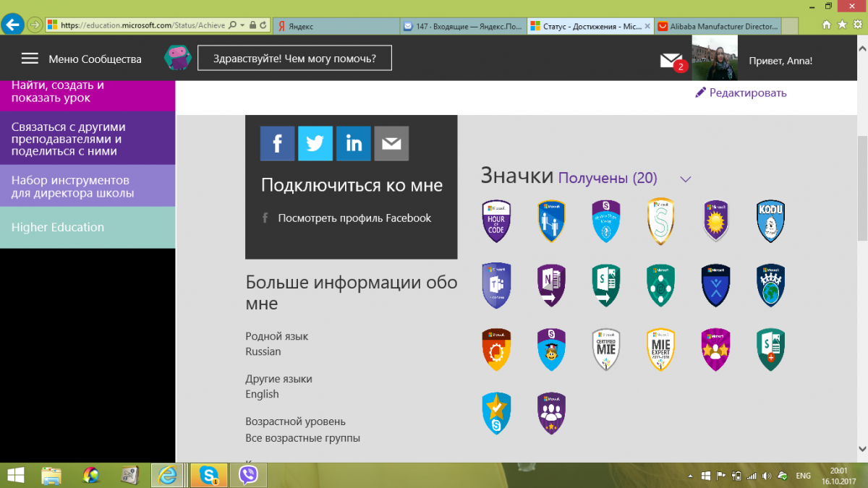The image size is (868, 488).
Task: Open File Explorer from taskbar
Action: [x=51, y=475]
